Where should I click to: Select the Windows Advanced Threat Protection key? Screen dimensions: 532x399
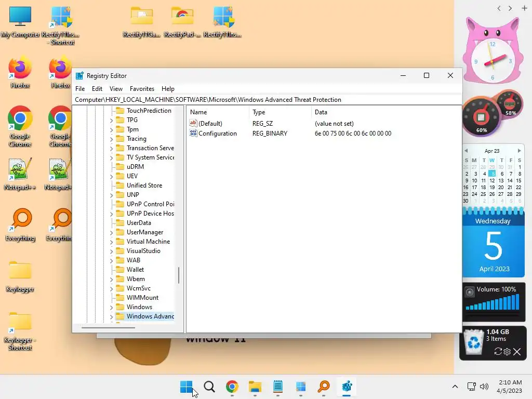coord(150,316)
